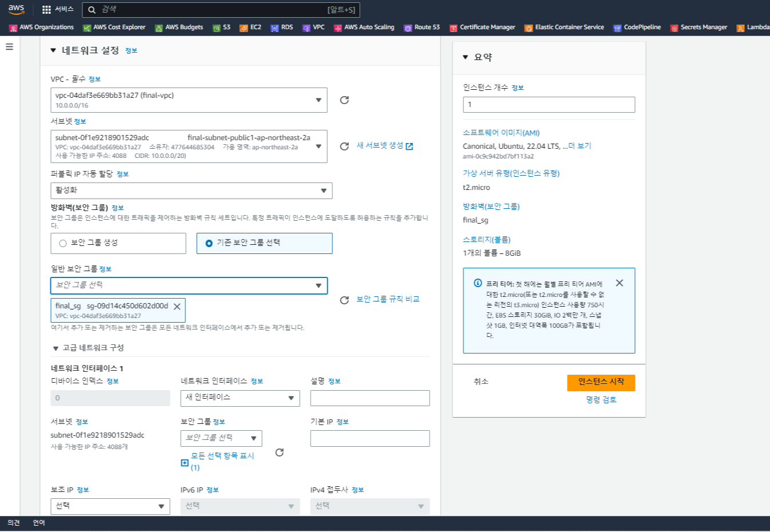The width and height of the screenshot is (770, 532).
Task: Open AWS Auto Scaling bookmark
Action: pos(364,27)
